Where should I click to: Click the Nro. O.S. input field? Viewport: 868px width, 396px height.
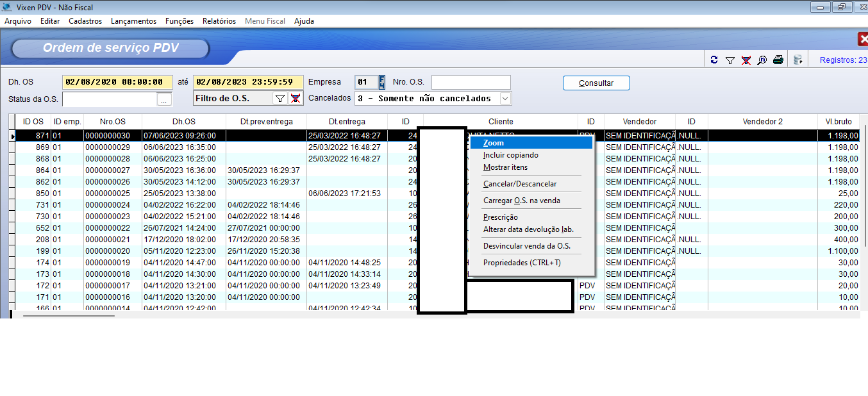tap(471, 83)
